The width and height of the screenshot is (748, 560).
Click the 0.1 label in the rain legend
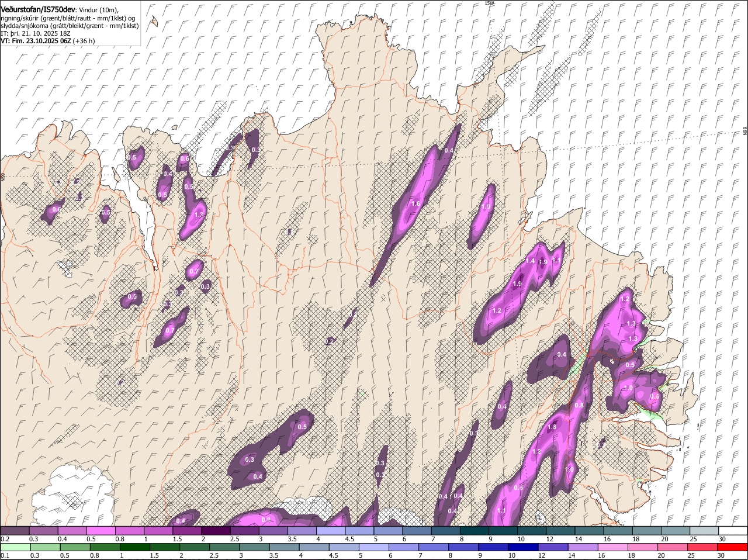point(5,556)
